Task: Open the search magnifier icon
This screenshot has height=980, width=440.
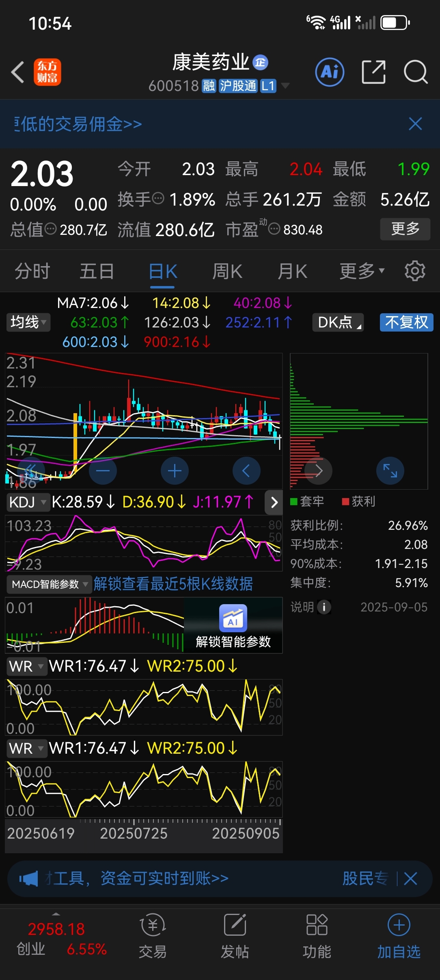Action: (x=416, y=72)
